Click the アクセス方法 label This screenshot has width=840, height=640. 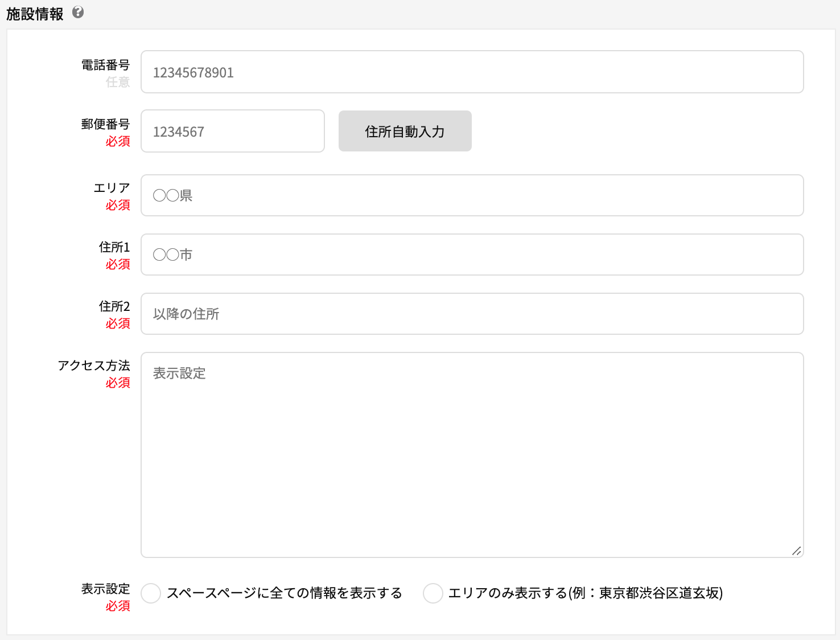[94, 366]
